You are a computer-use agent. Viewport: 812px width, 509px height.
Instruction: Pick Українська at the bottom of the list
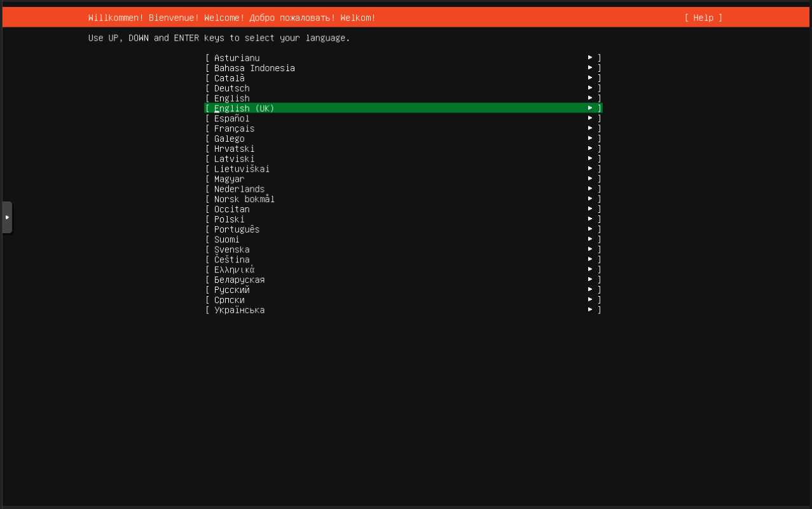[x=238, y=309]
